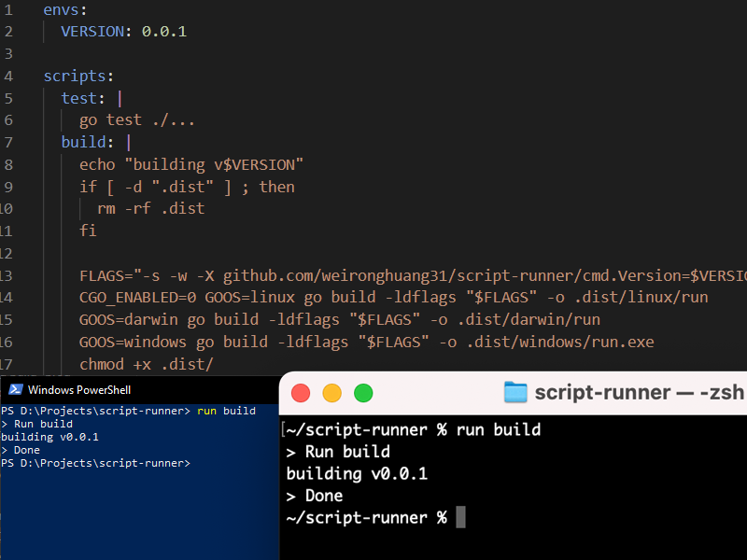Click the zsh cursor block at the final prompt
This screenshot has height=560, width=747.
point(460,517)
